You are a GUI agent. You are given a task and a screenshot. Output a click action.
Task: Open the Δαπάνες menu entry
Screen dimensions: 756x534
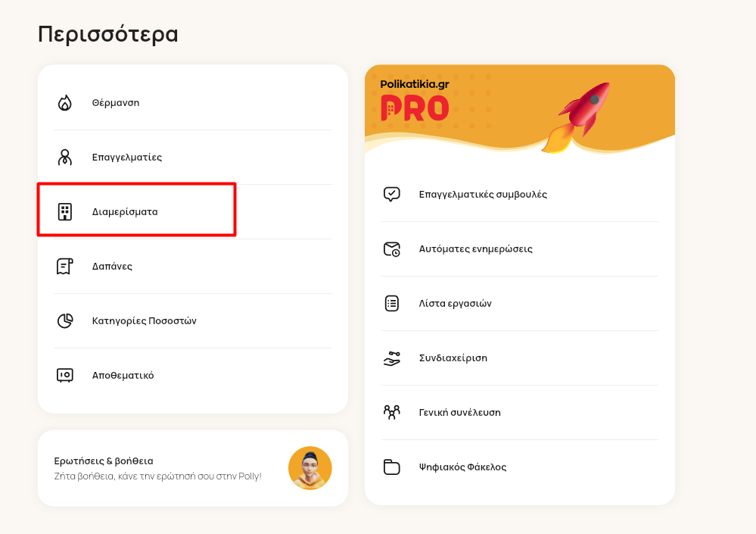click(x=193, y=267)
